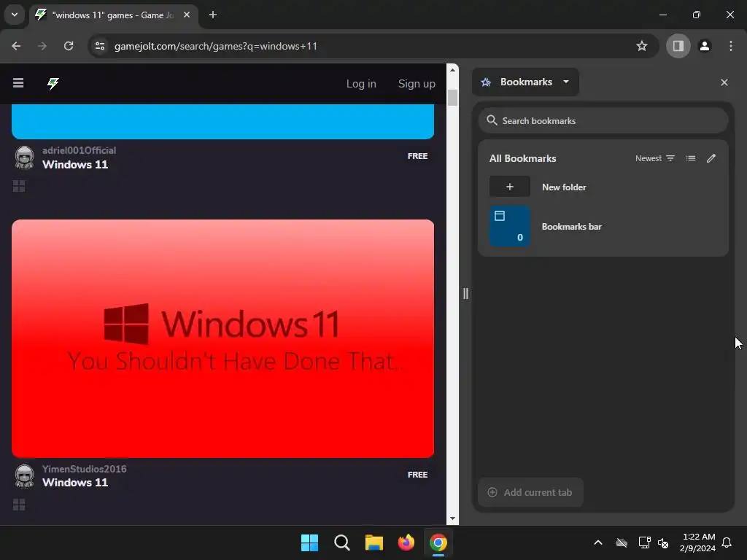Open the red Windows 11 game thumbnail
The image size is (747, 560).
pyautogui.click(x=223, y=338)
